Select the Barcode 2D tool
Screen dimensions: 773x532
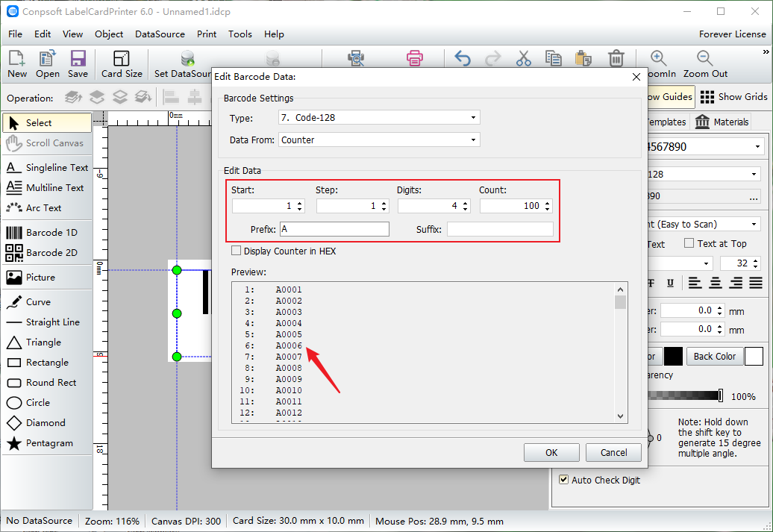click(x=47, y=252)
